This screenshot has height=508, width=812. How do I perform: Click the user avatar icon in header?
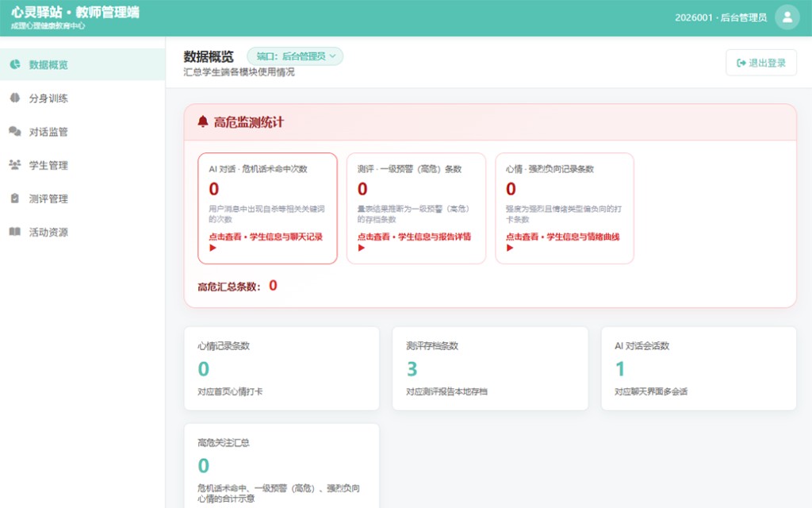coord(787,17)
